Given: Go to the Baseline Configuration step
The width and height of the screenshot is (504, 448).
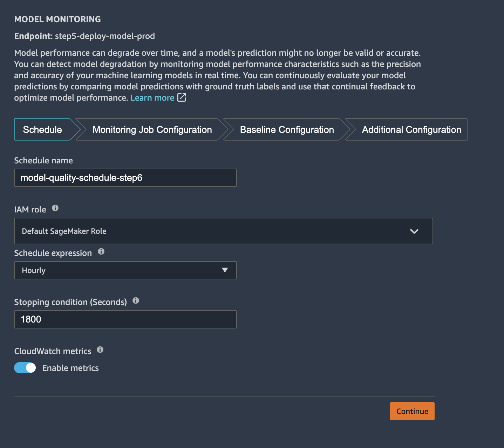Looking at the screenshot, I should pos(287,130).
